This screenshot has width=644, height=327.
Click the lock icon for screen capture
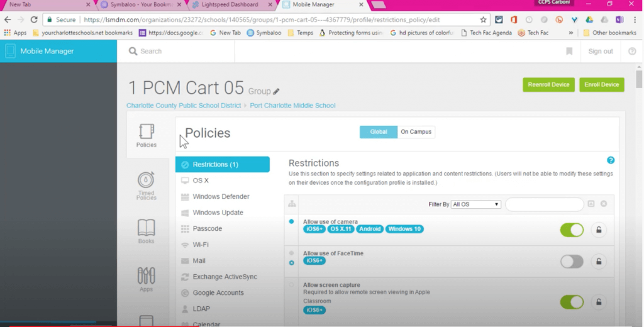599,302
